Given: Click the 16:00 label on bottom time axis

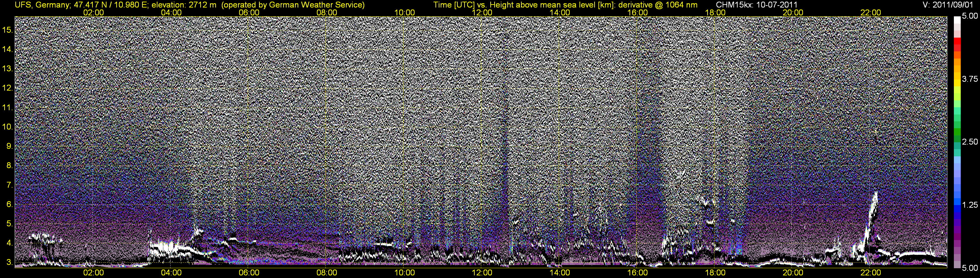Looking at the screenshot, I should 638,273.
